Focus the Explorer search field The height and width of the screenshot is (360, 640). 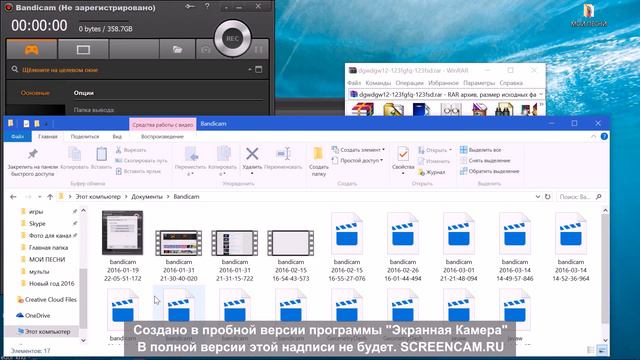580,197
